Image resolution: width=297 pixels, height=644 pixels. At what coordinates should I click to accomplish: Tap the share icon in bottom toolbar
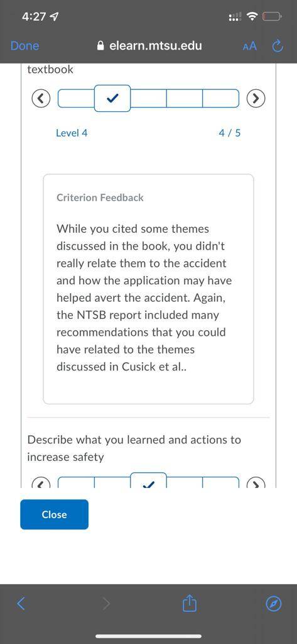coord(190,603)
